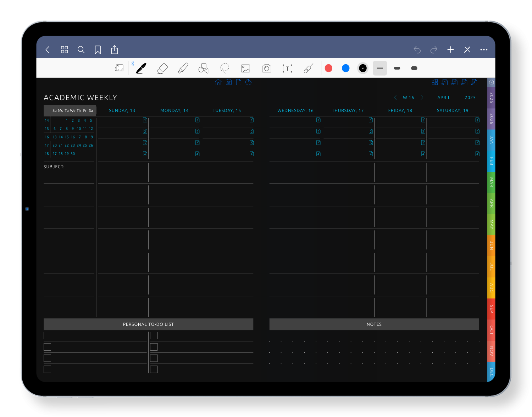Open the checklist grid icon near week pages
Screen dimensions: 532x417
pos(435,82)
